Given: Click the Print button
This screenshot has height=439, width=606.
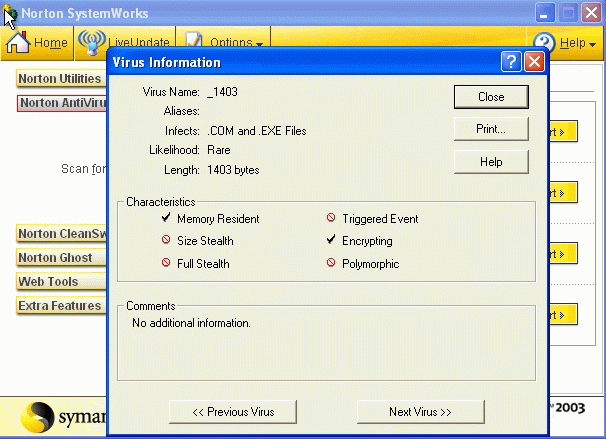Looking at the screenshot, I should pyautogui.click(x=491, y=129).
